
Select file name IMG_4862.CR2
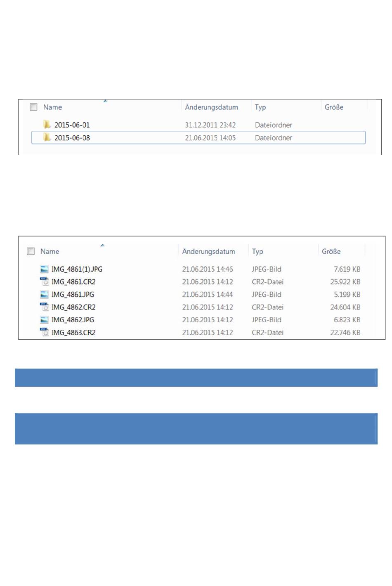(x=73, y=307)
